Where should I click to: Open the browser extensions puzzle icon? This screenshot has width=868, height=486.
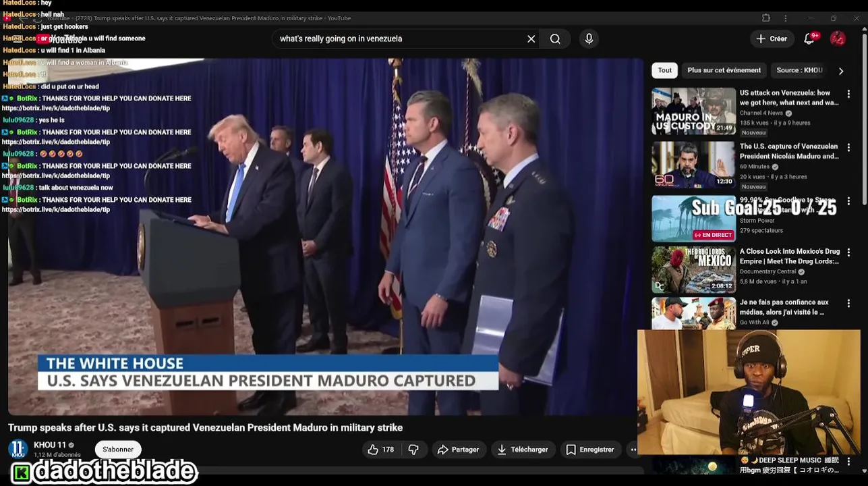coord(766,18)
